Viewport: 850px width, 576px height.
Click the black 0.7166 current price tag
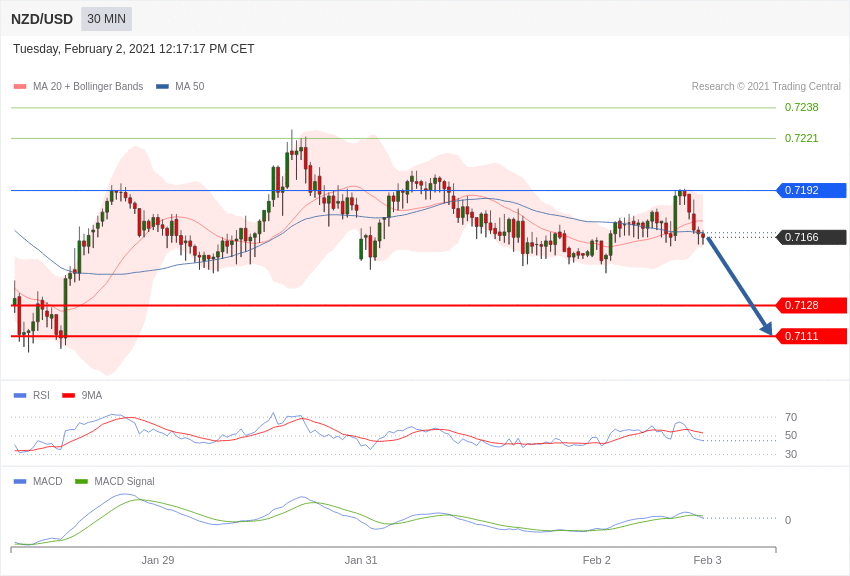point(812,237)
